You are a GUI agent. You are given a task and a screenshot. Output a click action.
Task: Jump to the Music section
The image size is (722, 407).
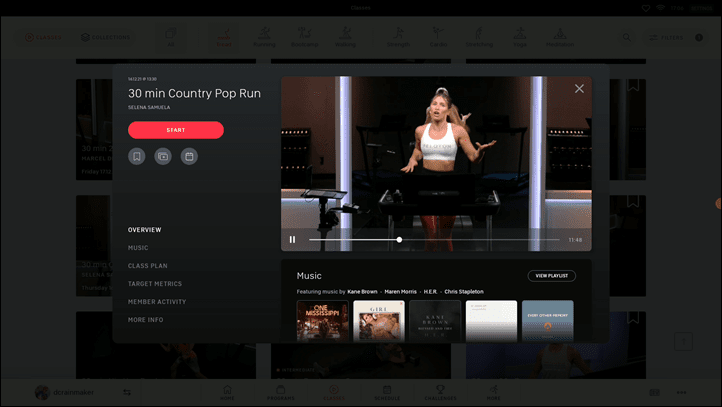point(138,248)
